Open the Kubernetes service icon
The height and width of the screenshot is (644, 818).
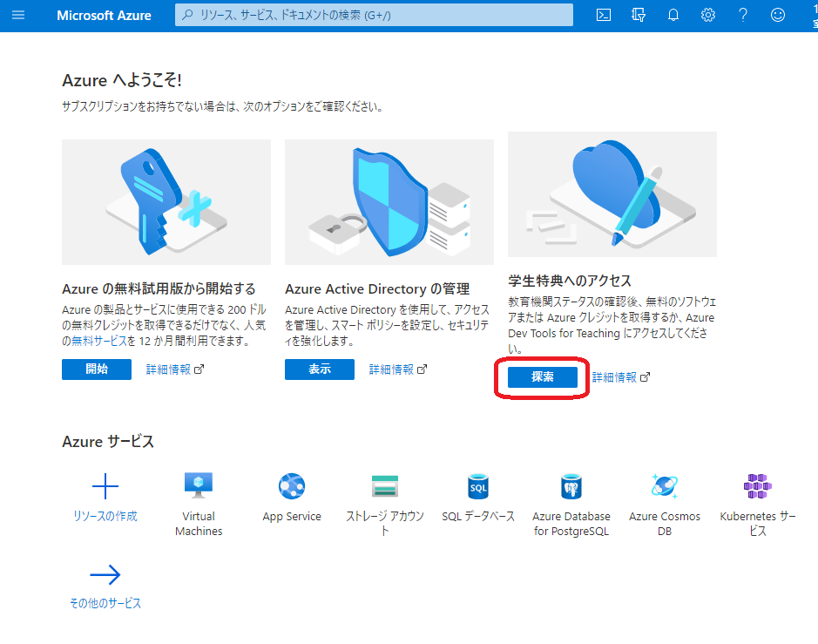(758, 486)
